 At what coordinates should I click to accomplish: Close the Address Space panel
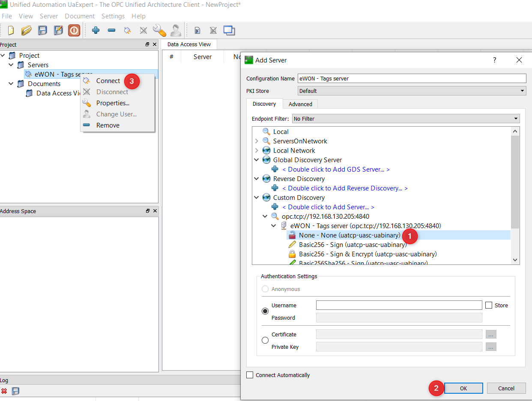(x=155, y=211)
